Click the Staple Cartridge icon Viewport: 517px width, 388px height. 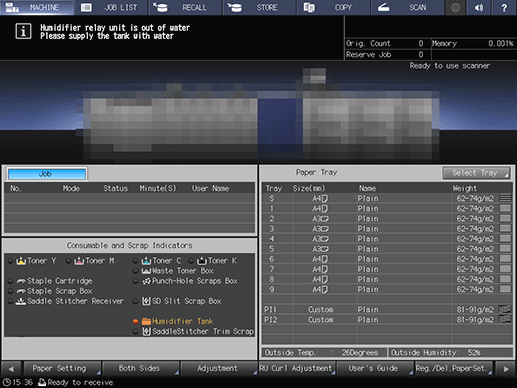click(x=21, y=281)
